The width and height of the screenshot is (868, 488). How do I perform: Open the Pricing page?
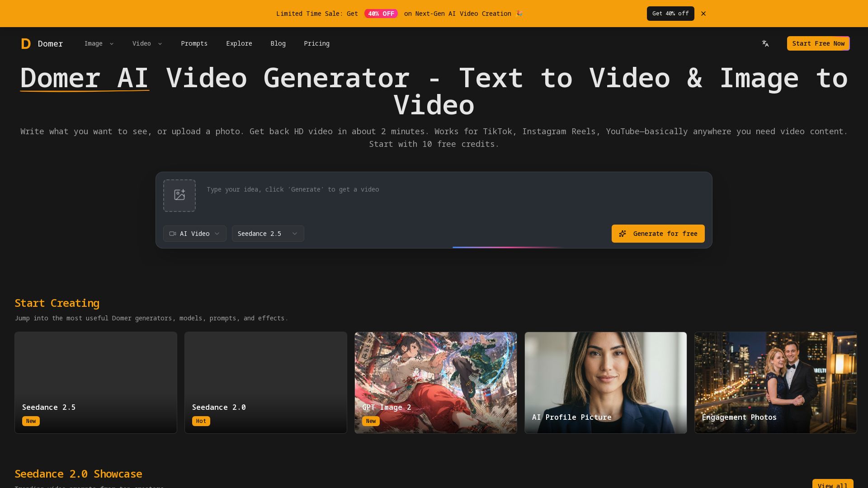(x=316, y=43)
